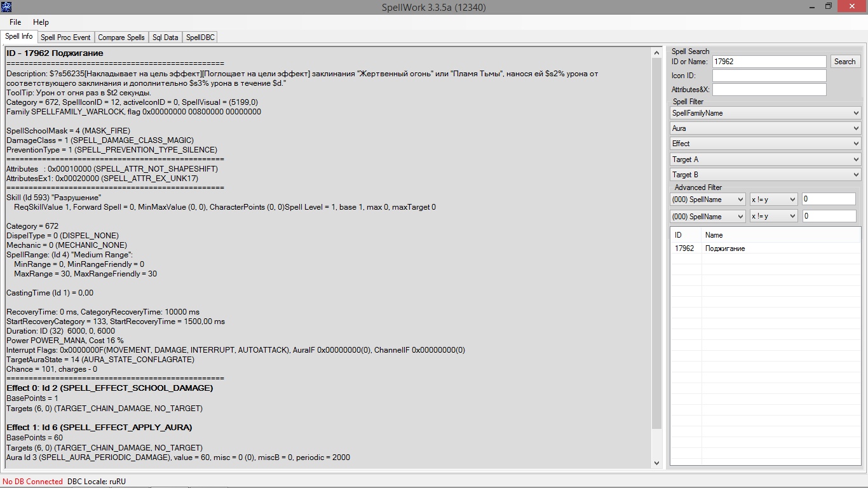Click first advanced filter value field

coord(829,200)
